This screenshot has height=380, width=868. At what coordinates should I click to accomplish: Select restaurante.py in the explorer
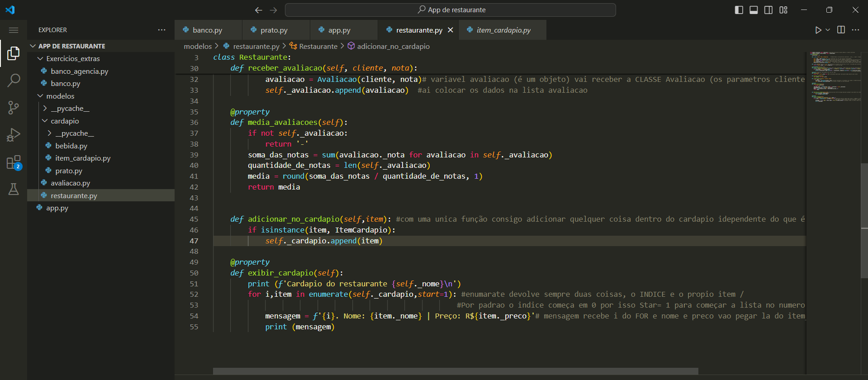[100, 195]
